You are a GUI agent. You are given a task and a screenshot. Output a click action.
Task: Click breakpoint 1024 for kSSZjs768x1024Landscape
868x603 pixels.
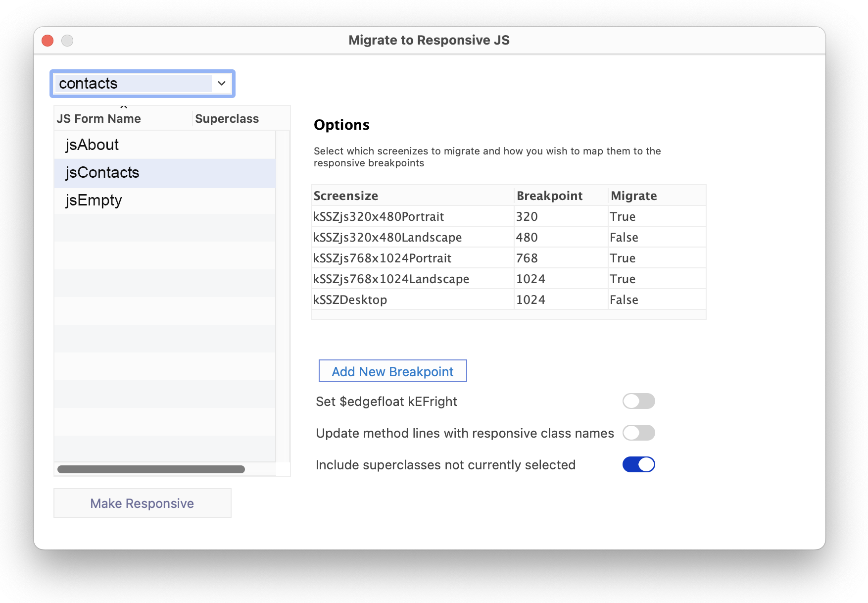point(561,279)
